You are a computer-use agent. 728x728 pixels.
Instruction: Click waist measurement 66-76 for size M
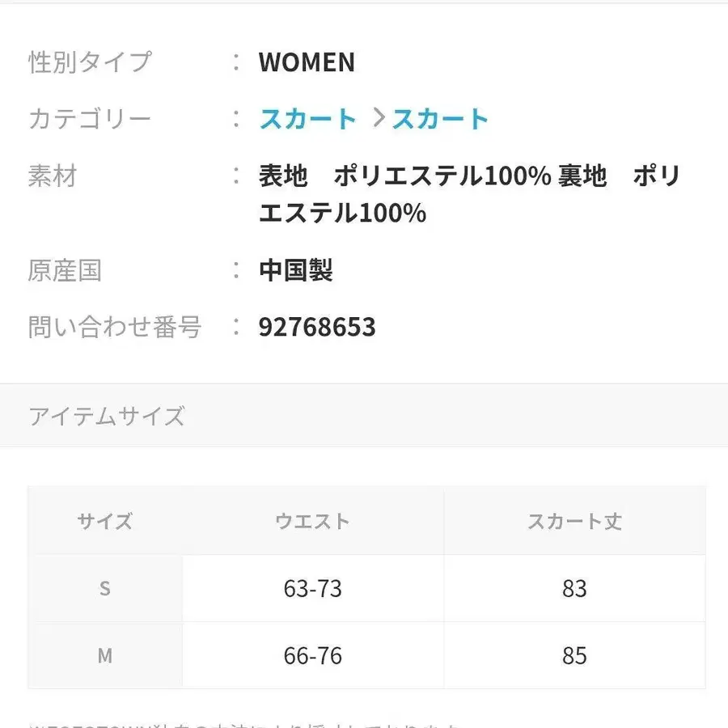tap(312, 656)
